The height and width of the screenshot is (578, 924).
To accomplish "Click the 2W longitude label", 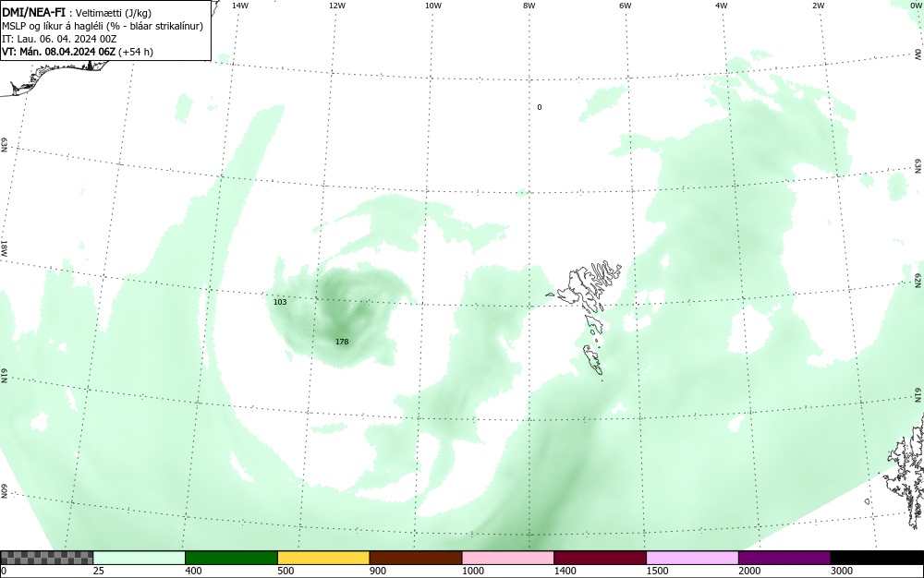I will click(818, 6).
